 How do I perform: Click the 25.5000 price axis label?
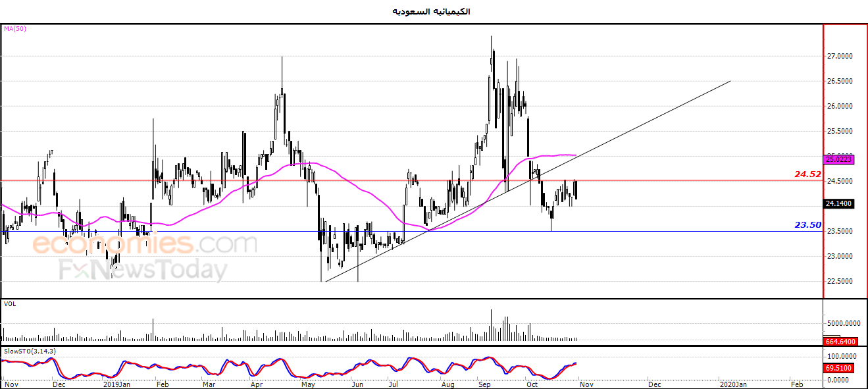pos(839,131)
